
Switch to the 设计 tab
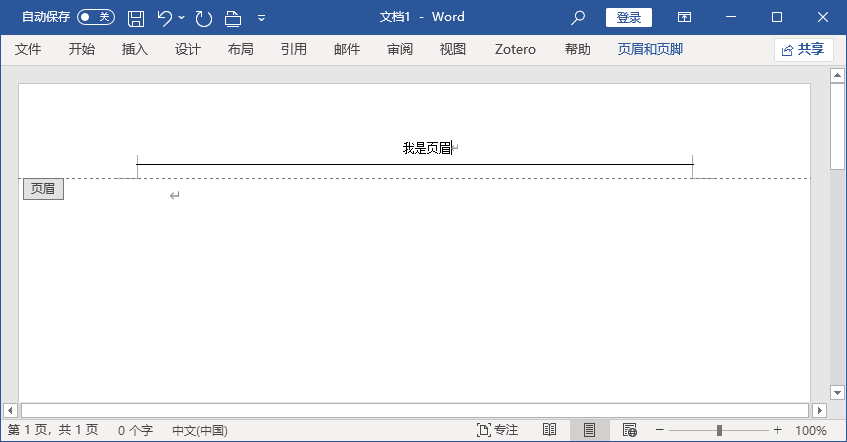pyautogui.click(x=187, y=49)
